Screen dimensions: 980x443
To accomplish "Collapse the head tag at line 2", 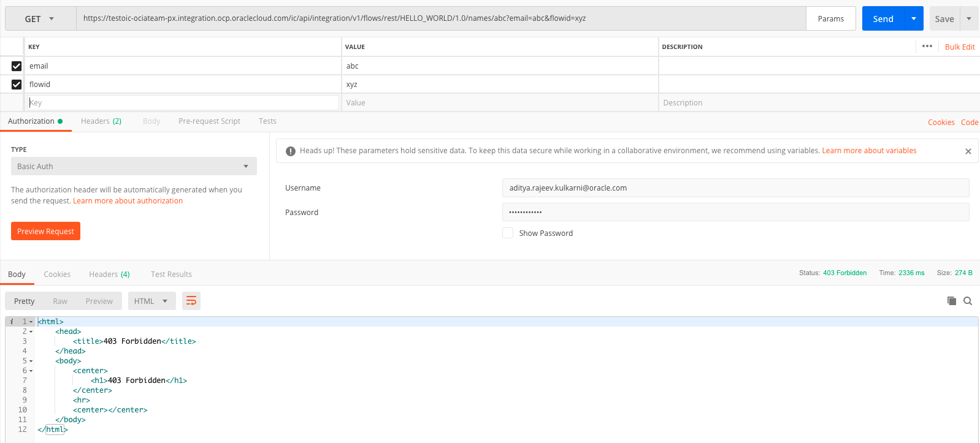I will point(31,331).
